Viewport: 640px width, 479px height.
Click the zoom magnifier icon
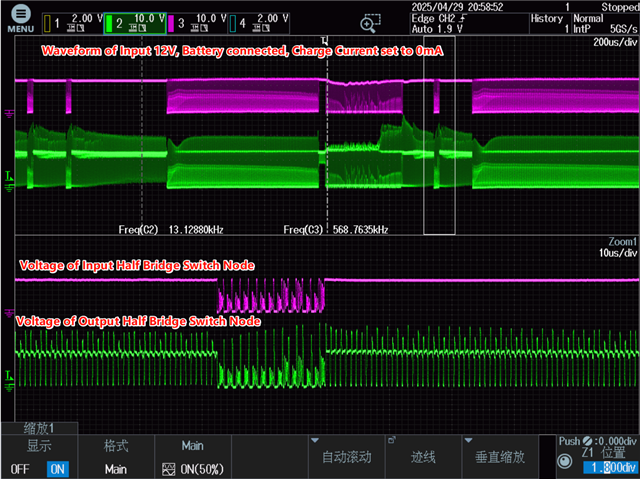(x=369, y=23)
